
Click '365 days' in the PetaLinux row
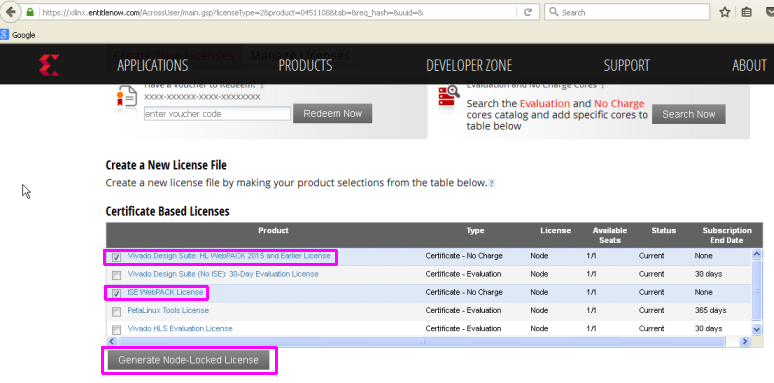[x=710, y=310]
